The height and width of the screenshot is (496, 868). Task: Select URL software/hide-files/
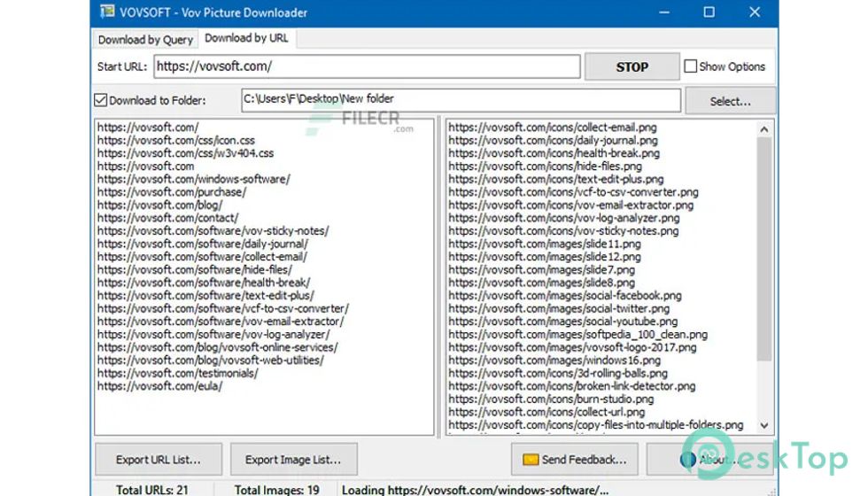[195, 269]
